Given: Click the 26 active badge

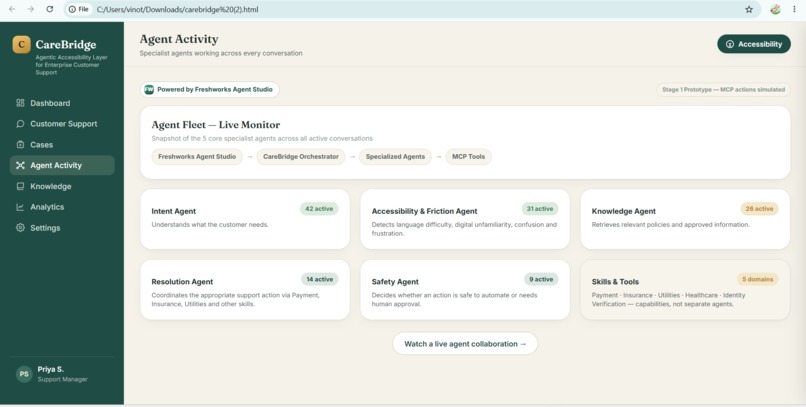Looking at the screenshot, I should pyautogui.click(x=759, y=209).
